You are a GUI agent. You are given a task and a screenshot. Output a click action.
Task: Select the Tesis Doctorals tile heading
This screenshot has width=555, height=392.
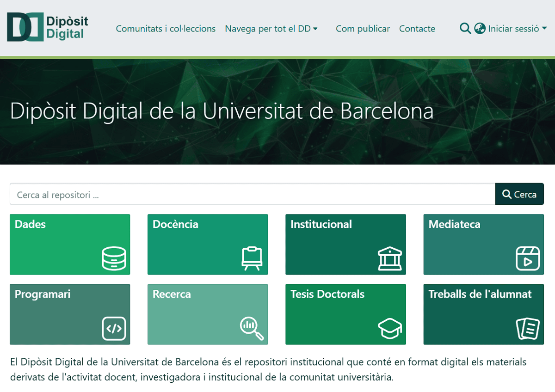coord(327,294)
